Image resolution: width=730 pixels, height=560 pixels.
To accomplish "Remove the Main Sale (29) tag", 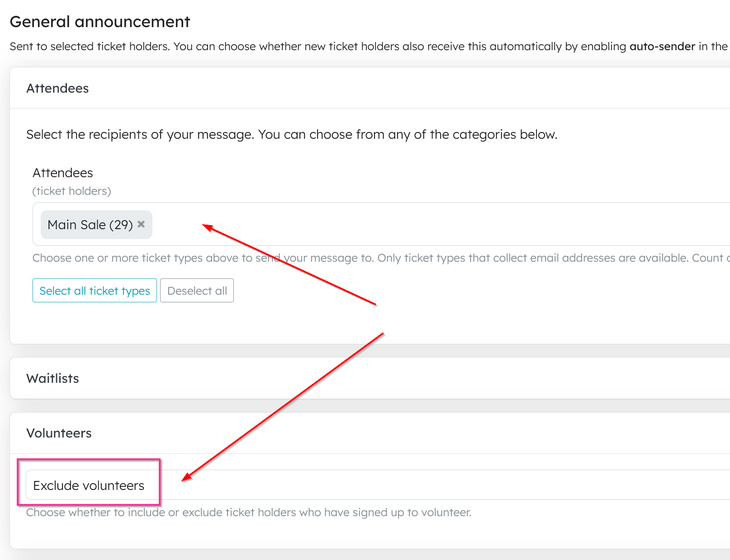I will [141, 224].
